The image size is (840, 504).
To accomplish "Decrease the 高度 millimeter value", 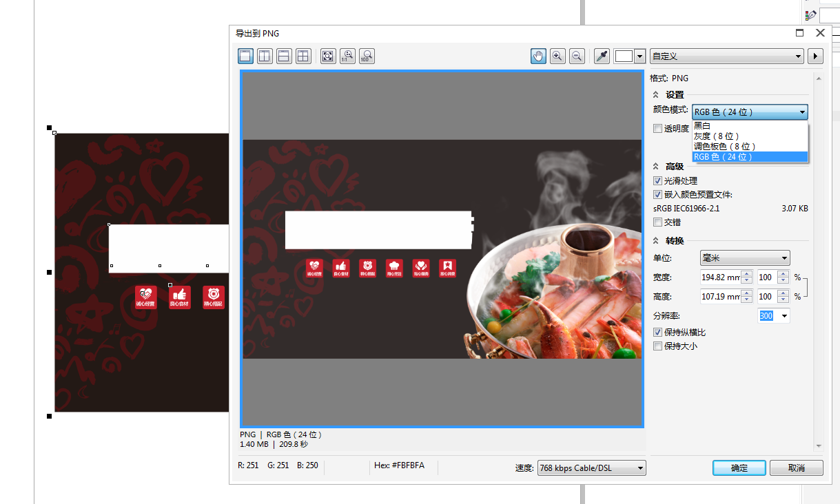I will click(x=747, y=300).
